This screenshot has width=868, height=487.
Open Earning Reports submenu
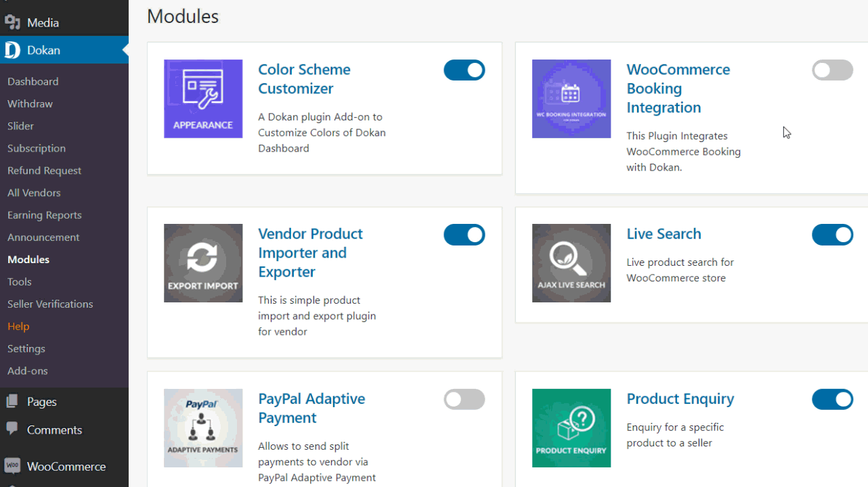(x=45, y=215)
